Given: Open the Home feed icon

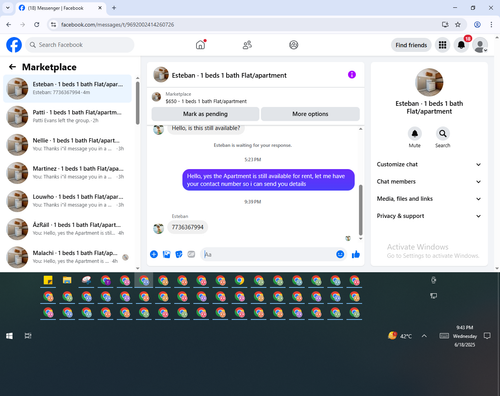Looking at the screenshot, I should (200, 45).
